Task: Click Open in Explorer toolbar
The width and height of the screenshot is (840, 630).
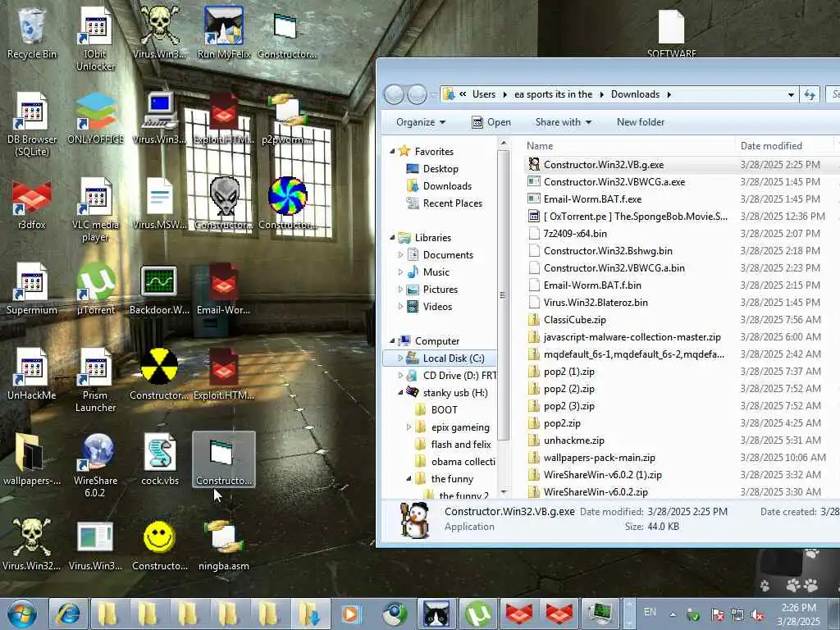Action: click(x=491, y=122)
